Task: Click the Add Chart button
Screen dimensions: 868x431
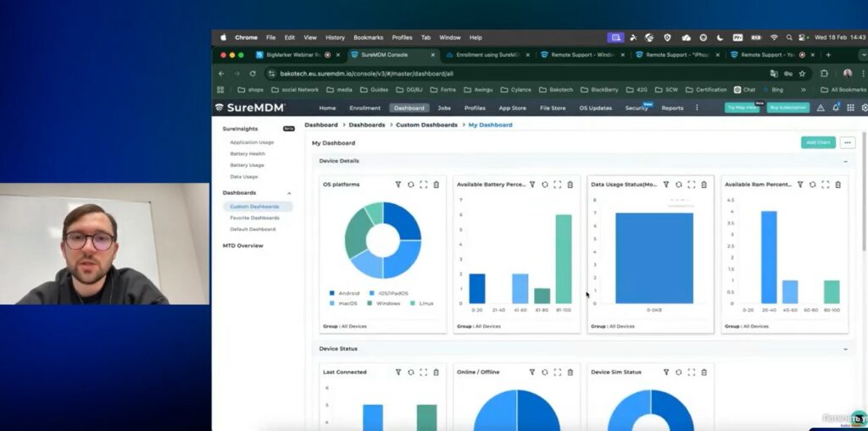Action: tap(818, 142)
